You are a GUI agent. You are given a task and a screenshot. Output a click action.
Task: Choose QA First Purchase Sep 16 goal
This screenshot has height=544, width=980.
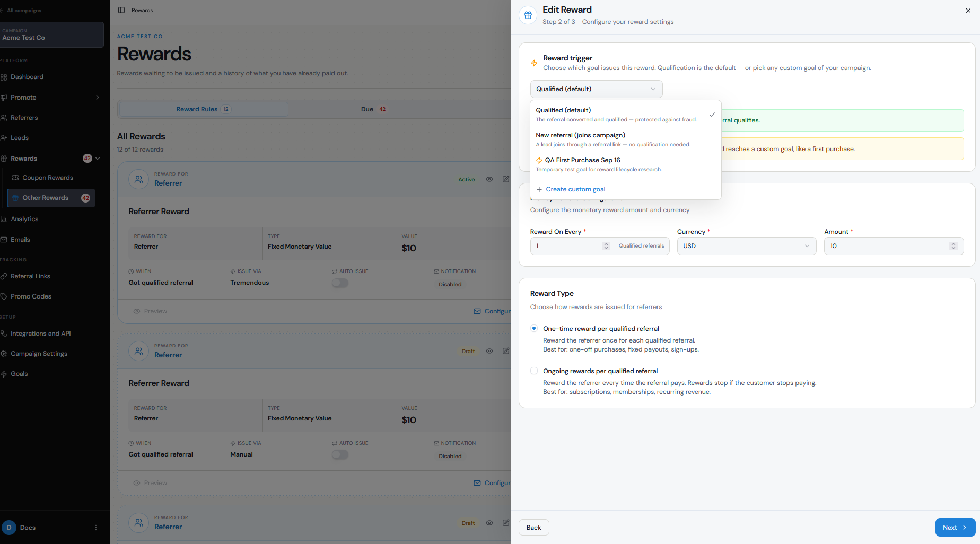[x=626, y=164]
